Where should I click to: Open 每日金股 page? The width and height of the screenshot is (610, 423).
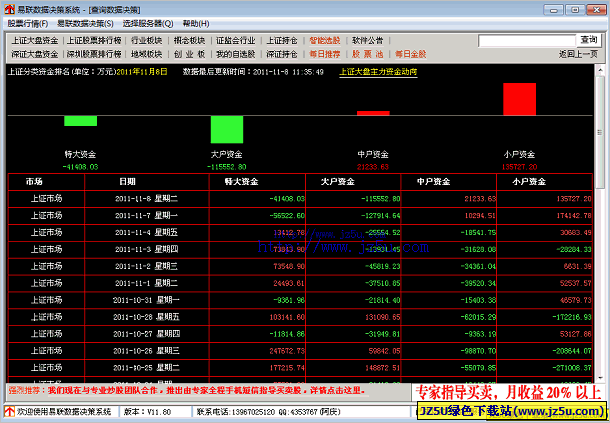[410, 54]
